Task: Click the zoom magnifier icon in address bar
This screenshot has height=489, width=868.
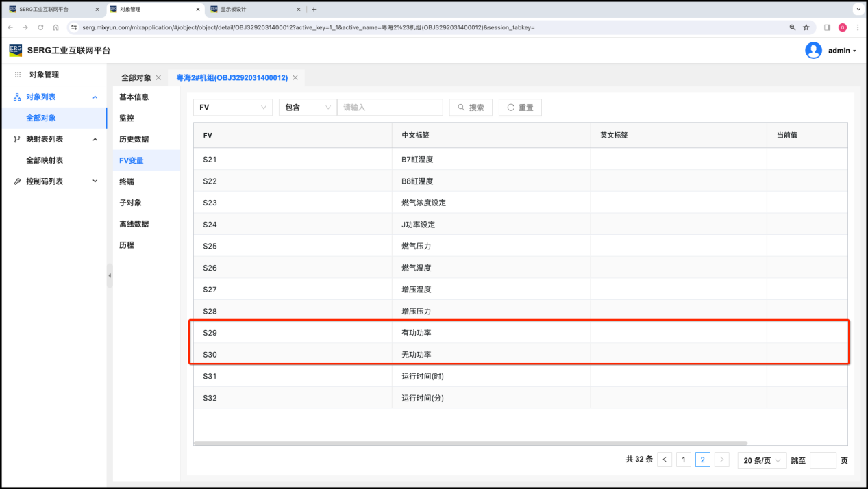Action: click(x=793, y=27)
